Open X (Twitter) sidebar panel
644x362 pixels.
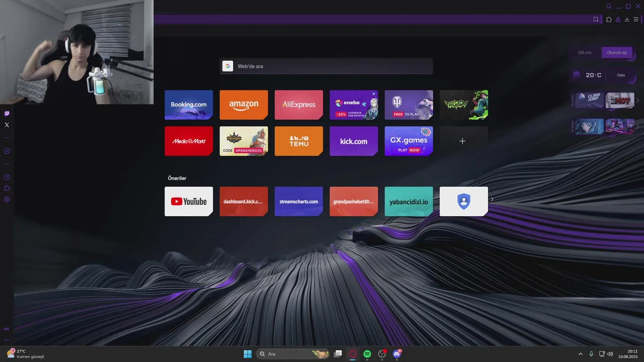pos(7,125)
